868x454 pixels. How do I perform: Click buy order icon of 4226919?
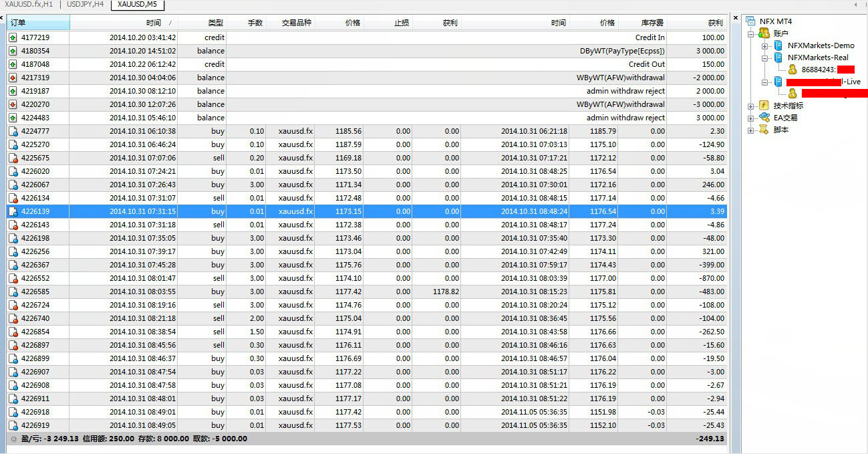[x=13, y=425]
